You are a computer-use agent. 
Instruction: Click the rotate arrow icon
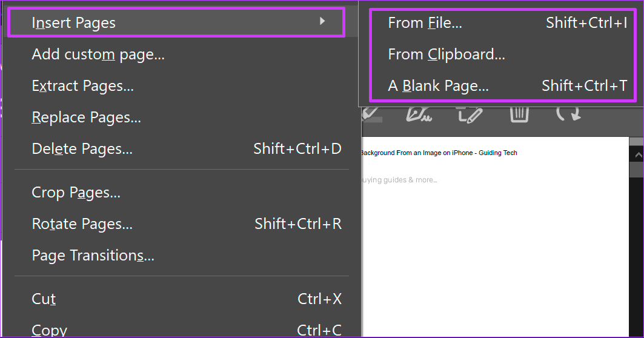pyautogui.click(x=568, y=114)
